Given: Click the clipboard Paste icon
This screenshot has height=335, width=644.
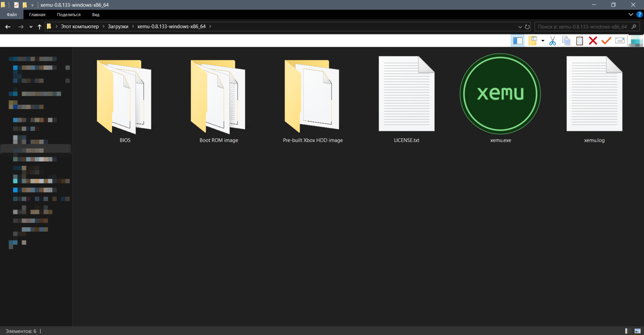Looking at the screenshot, I should click(x=580, y=41).
